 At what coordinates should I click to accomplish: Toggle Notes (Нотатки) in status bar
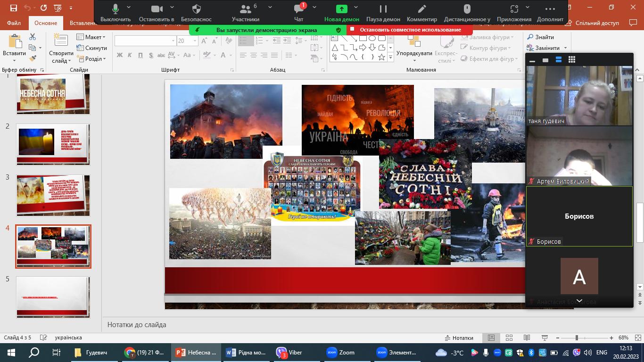[459, 338]
